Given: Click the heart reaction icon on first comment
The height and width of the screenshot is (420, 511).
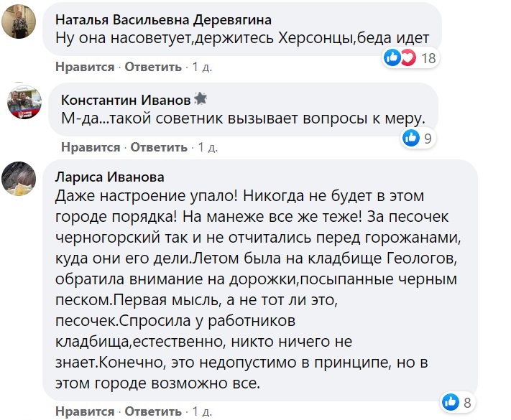Looking at the screenshot, I should coord(408,58).
